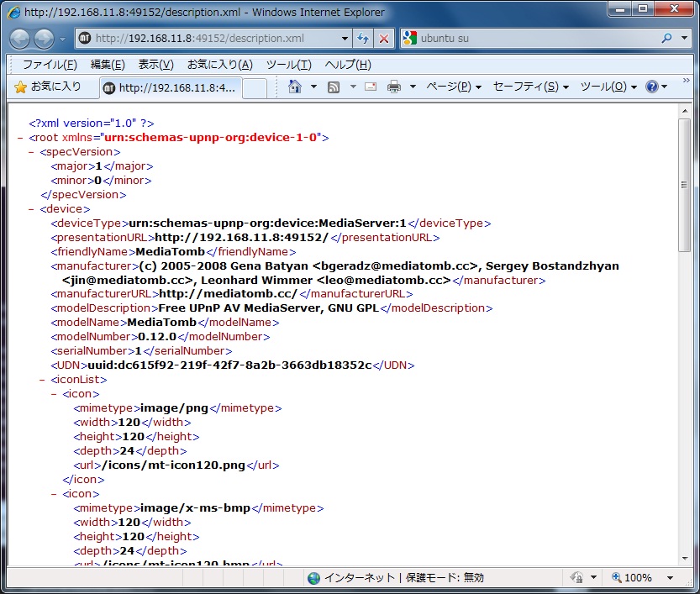Go forward with the Forward arrow button
The width and height of the screenshot is (700, 594).
pos(45,39)
